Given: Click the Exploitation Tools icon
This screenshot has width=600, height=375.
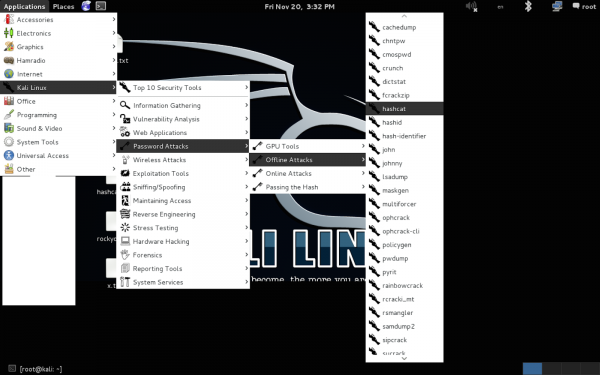Looking at the screenshot, I should coord(125,173).
